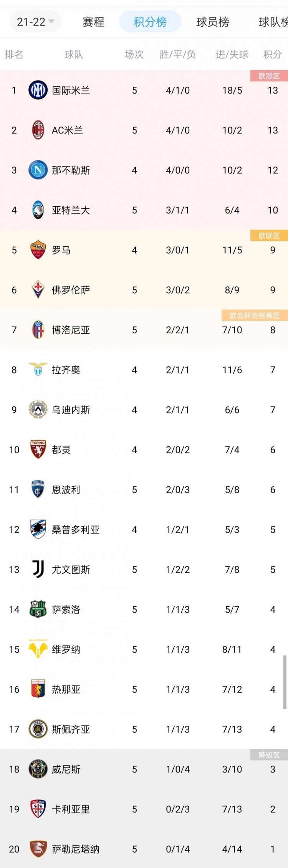288x868 pixels.
Task: Select the Fiorentina team badge
Action: click(x=37, y=290)
